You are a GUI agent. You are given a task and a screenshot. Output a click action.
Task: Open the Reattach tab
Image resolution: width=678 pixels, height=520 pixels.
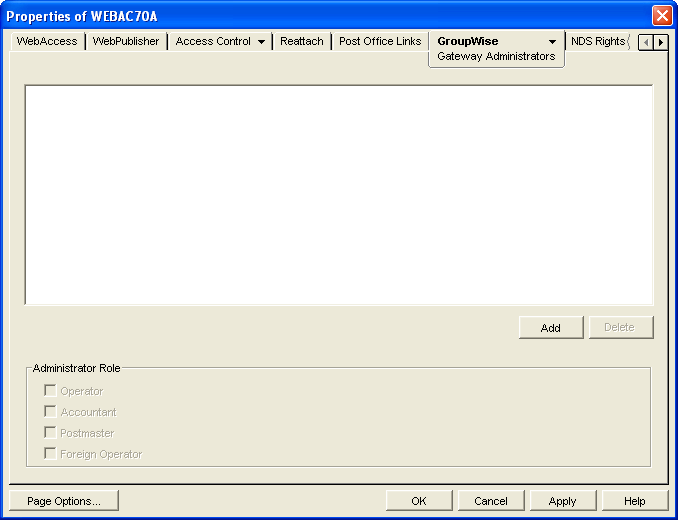(x=302, y=41)
